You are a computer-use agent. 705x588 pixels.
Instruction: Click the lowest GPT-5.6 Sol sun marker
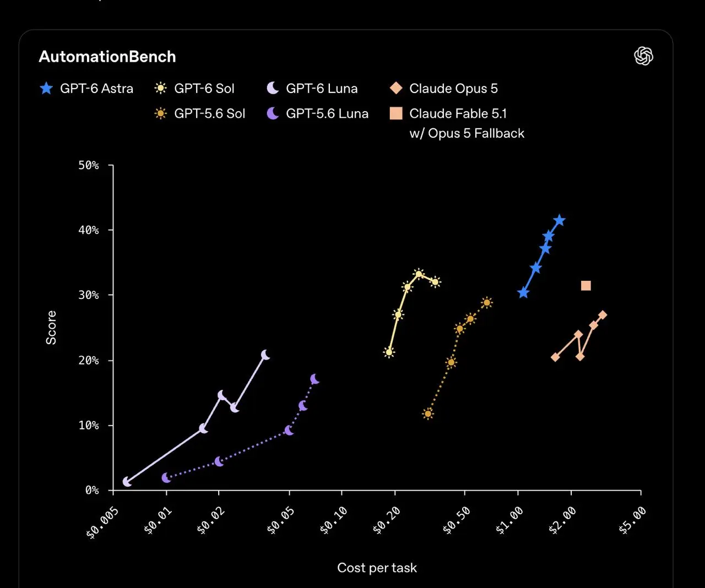pos(428,413)
